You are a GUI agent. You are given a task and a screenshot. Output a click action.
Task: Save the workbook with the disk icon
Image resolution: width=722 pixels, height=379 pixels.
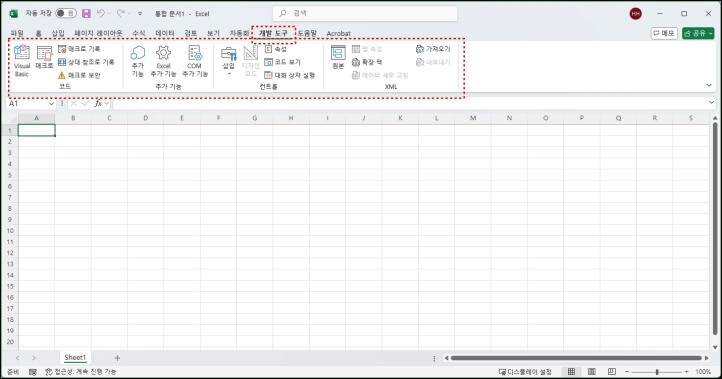pos(86,13)
